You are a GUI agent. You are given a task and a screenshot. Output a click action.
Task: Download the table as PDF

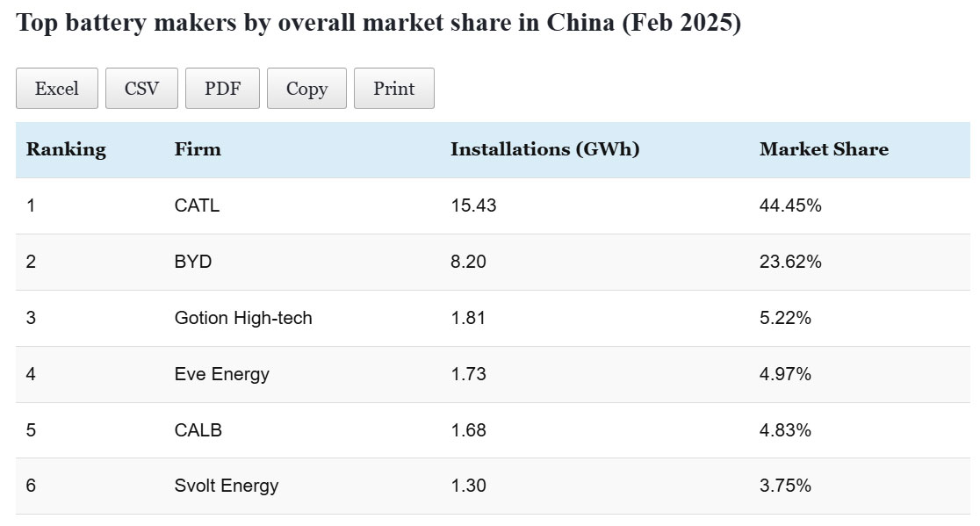(x=222, y=89)
